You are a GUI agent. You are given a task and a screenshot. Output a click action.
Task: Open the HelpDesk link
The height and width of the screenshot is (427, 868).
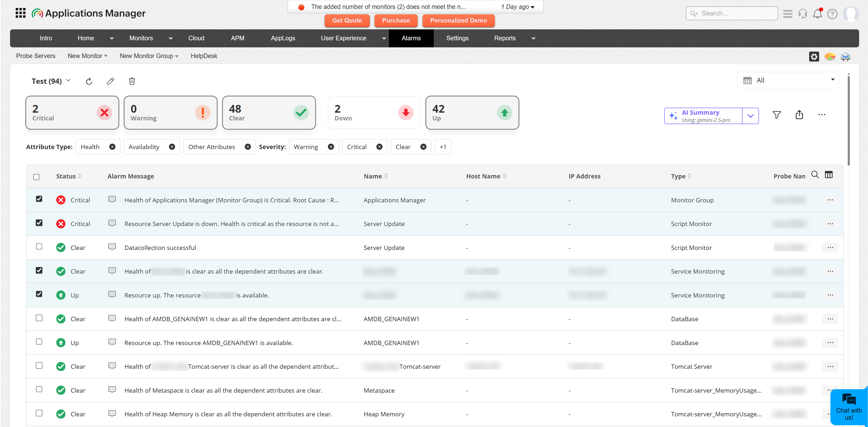click(x=204, y=56)
